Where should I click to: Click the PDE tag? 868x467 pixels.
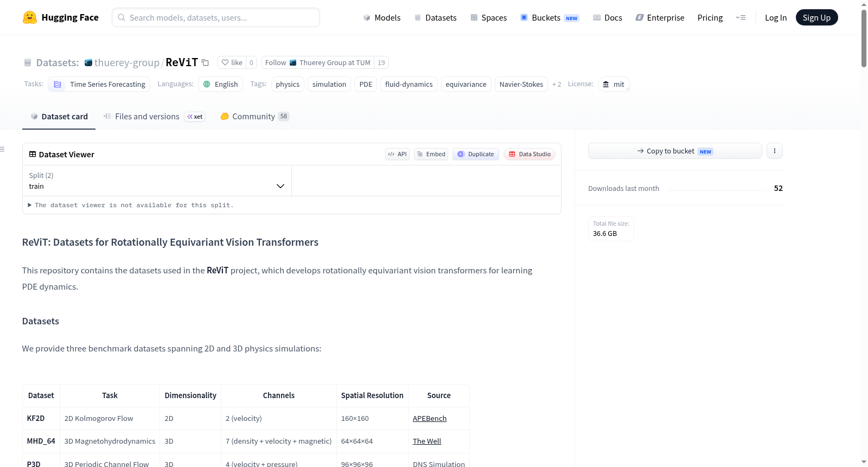[x=366, y=84]
